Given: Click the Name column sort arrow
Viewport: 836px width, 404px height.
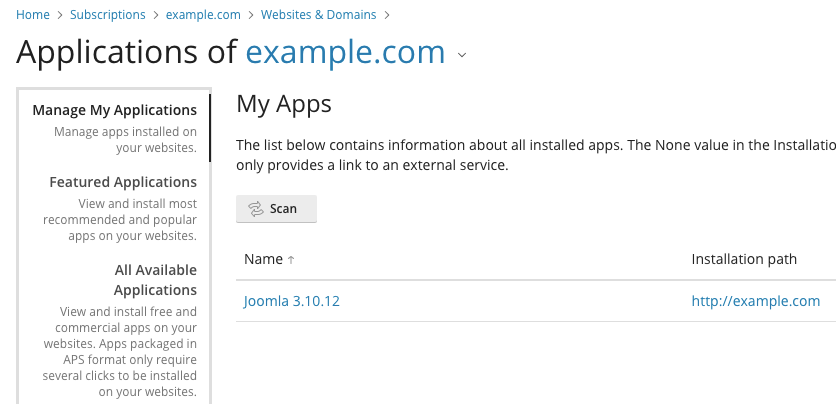Looking at the screenshot, I should click(291, 260).
